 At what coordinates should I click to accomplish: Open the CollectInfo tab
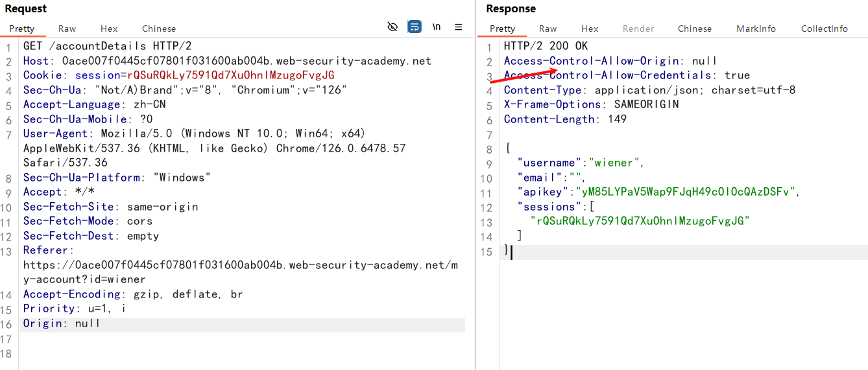(824, 29)
